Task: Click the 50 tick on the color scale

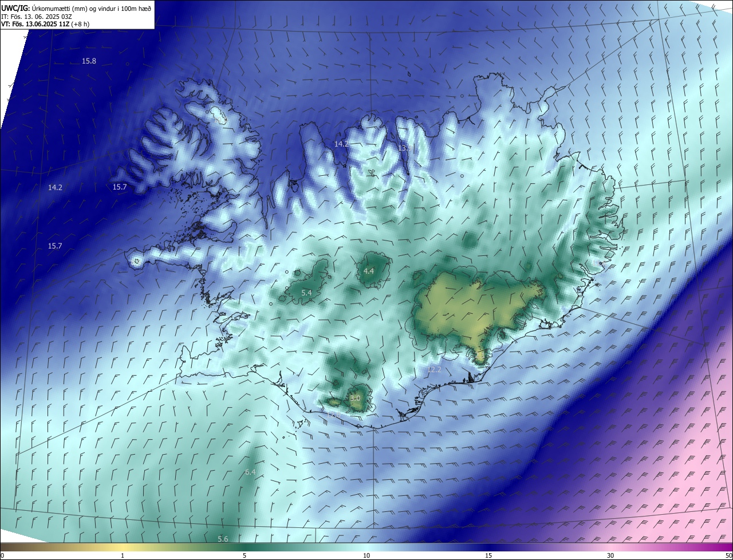Action: [728, 555]
